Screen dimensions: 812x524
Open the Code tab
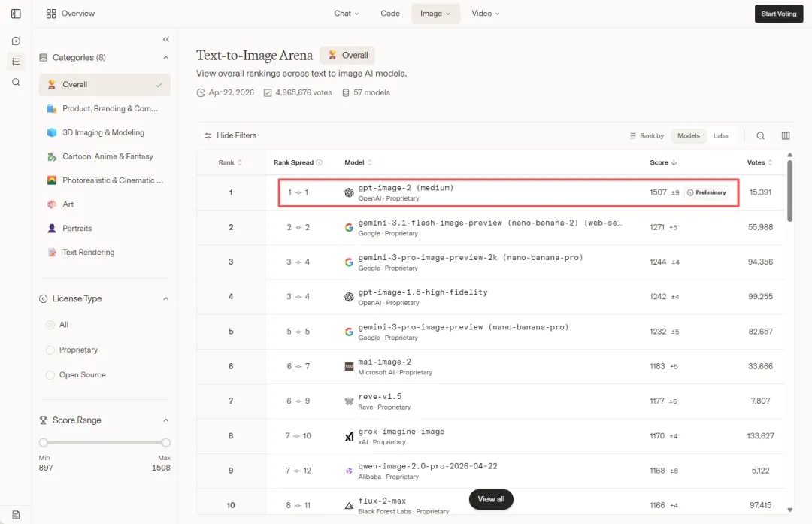[x=390, y=14]
